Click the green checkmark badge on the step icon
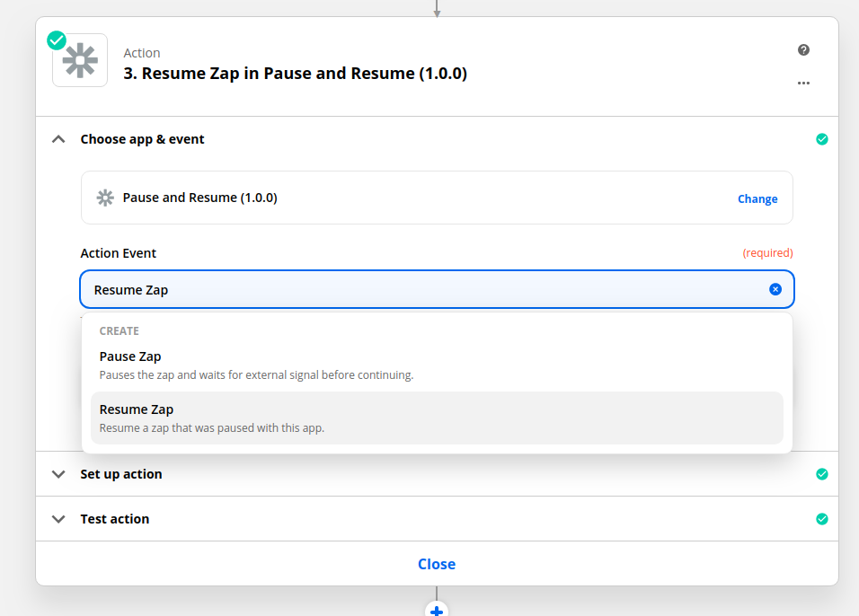The image size is (859, 616). [x=57, y=40]
